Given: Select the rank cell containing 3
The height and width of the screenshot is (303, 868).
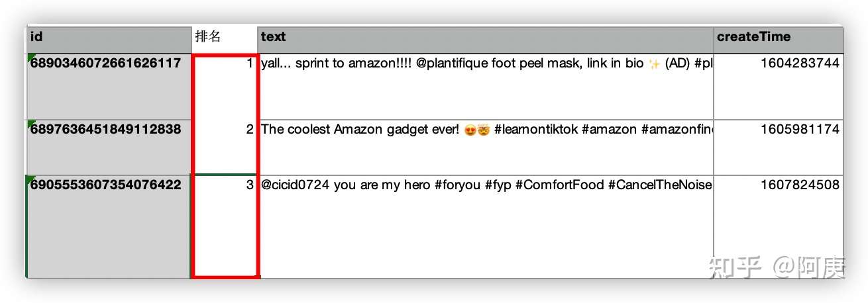Looking at the screenshot, I should (x=224, y=226).
